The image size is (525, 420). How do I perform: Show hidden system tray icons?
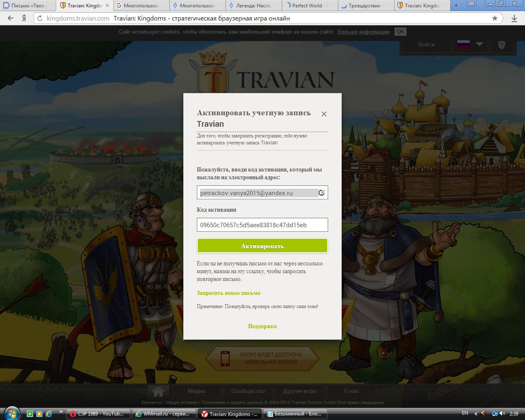click(x=476, y=413)
